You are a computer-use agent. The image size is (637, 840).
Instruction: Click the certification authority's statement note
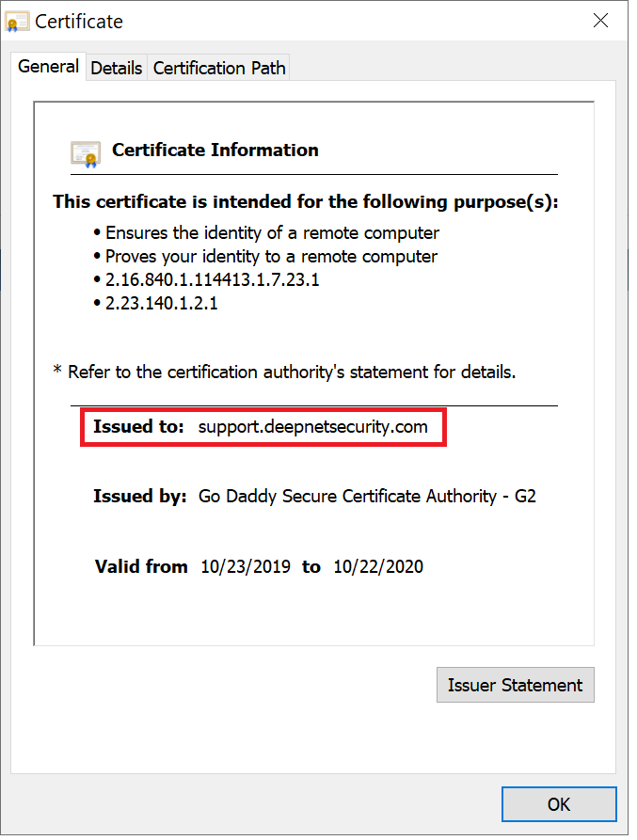coord(284,372)
